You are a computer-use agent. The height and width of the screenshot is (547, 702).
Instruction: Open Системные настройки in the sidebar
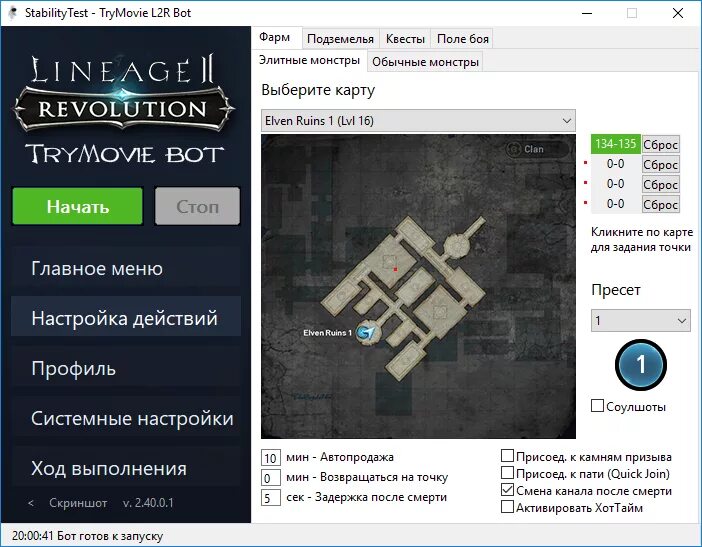tap(126, 419)
